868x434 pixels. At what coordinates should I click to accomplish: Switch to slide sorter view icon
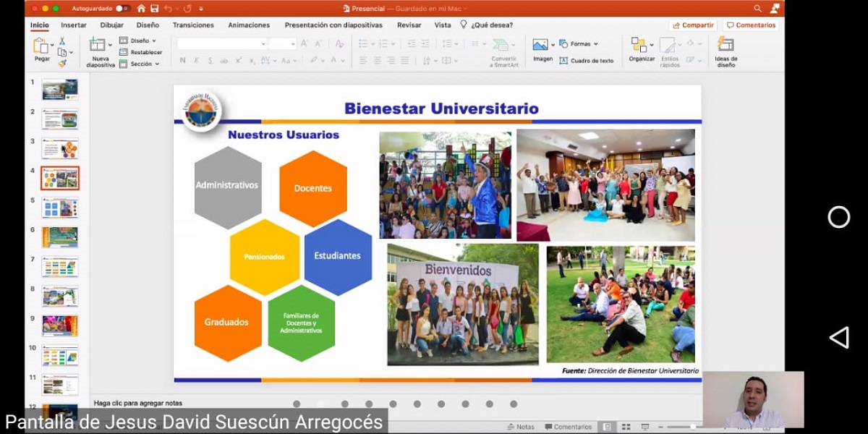tap(626, 427)
